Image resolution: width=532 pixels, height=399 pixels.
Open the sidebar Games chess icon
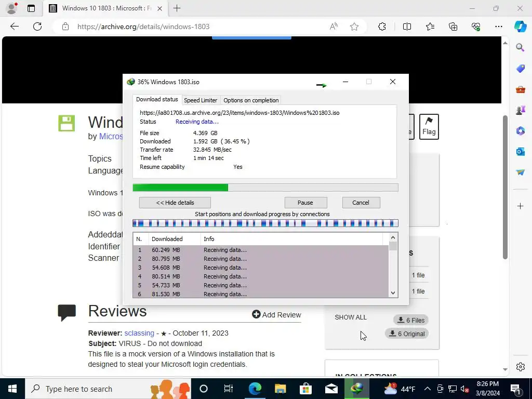click(x=520, y=110)
